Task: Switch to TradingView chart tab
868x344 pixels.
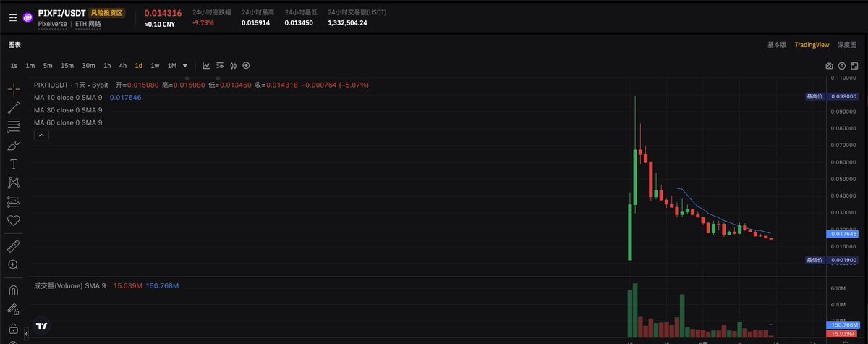Action: pos(812,45)
